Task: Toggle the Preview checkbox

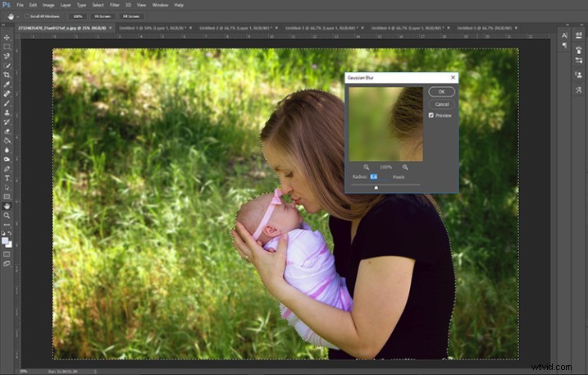Action: pyautogui.click(x=431, y=115)
